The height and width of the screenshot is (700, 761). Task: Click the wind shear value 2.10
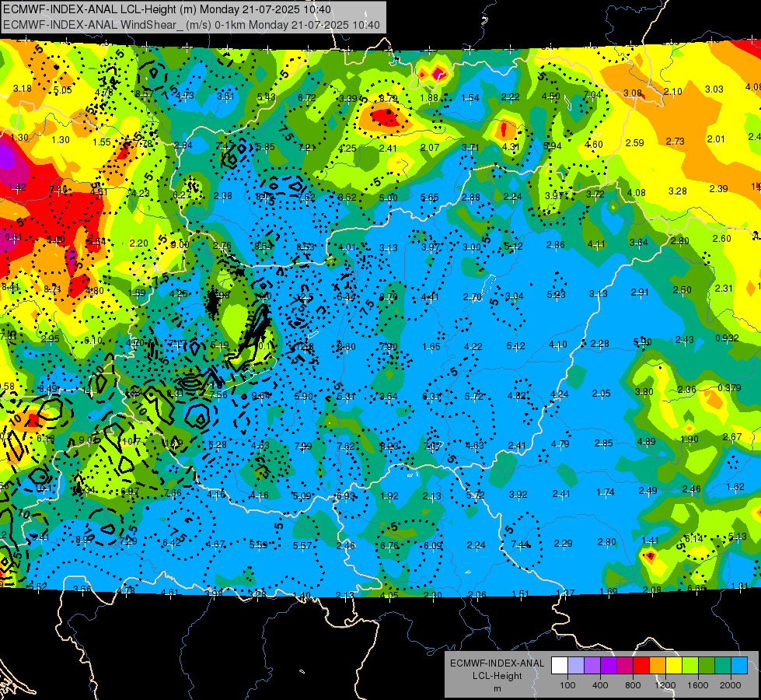click(x=672, y=91)
